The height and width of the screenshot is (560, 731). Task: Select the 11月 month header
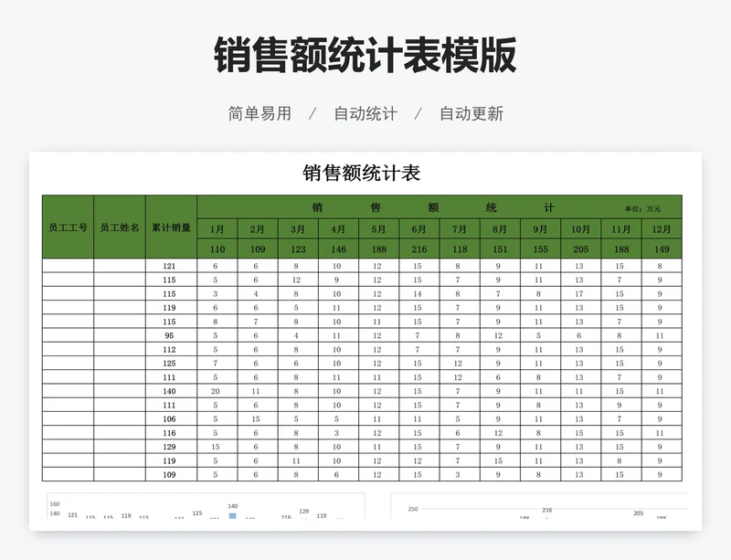[x=621, y=229]
